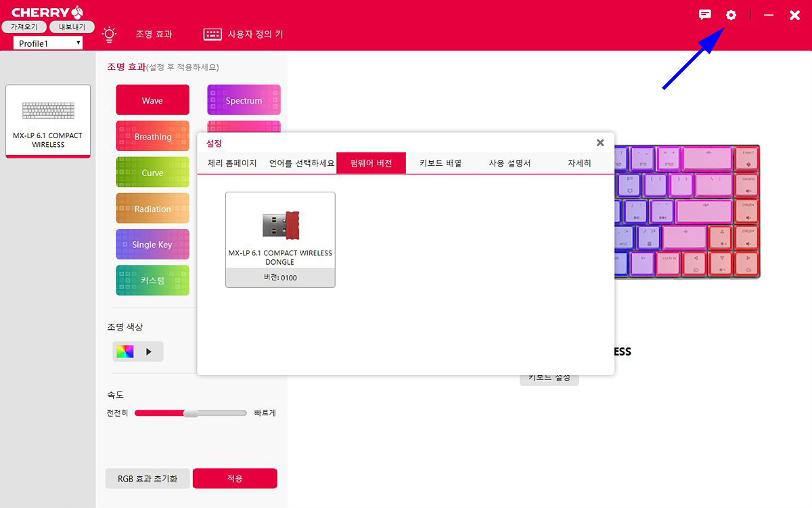The width and height of the screenshot is (812, 508).
Task: Select the Curve lighting effect
Action: click(x=152, y=173)
